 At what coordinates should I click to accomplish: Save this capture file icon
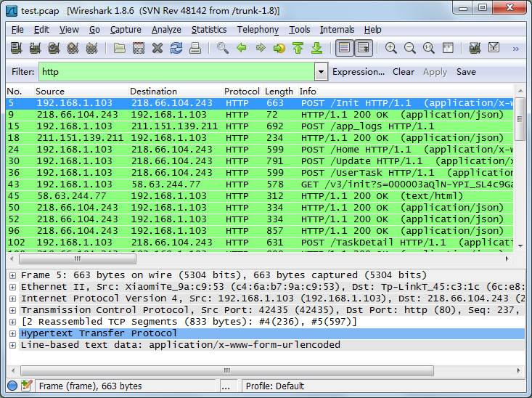click(138, 48)
